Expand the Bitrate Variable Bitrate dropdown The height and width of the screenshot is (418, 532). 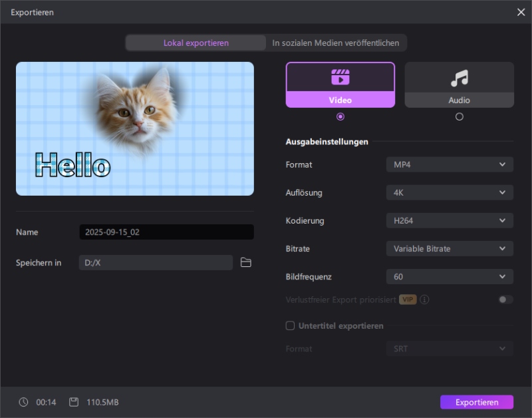tap(450, 248)
